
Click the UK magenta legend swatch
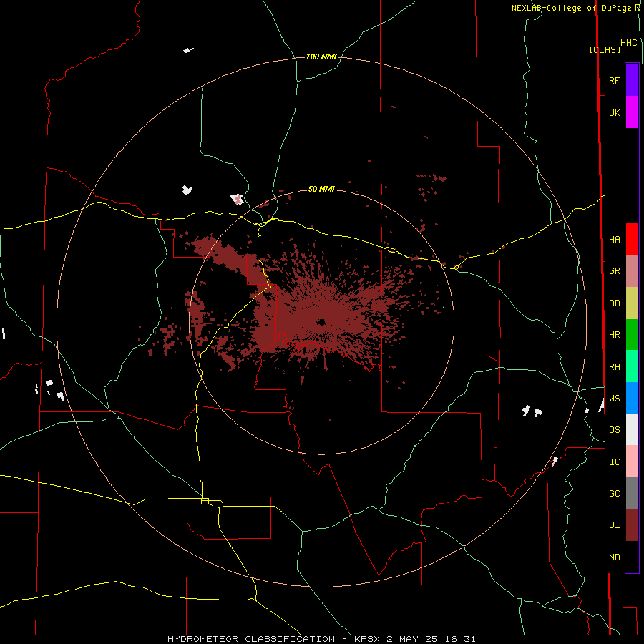632,112
